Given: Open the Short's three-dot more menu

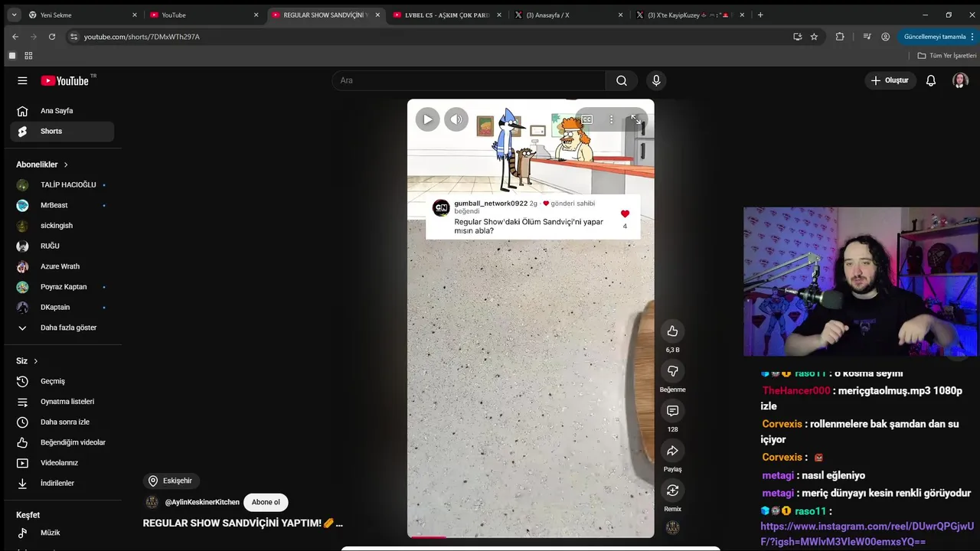Looking at the screenshot, I should click(x=611, y=119).
